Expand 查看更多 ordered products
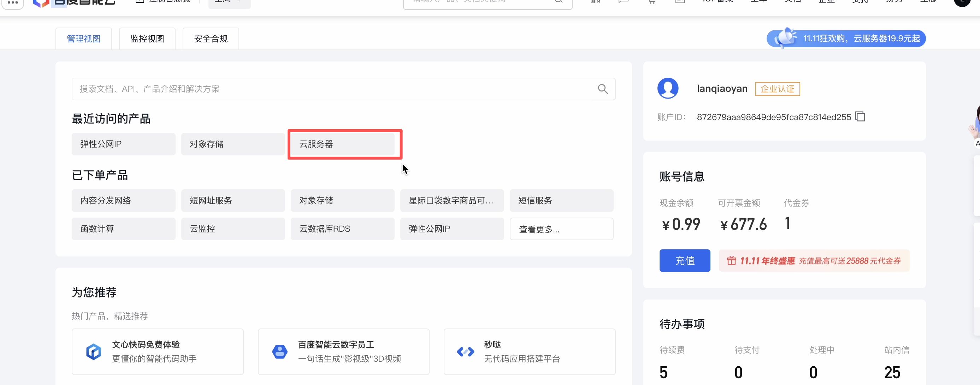The image size is (980, 385). tap(561, 229)
